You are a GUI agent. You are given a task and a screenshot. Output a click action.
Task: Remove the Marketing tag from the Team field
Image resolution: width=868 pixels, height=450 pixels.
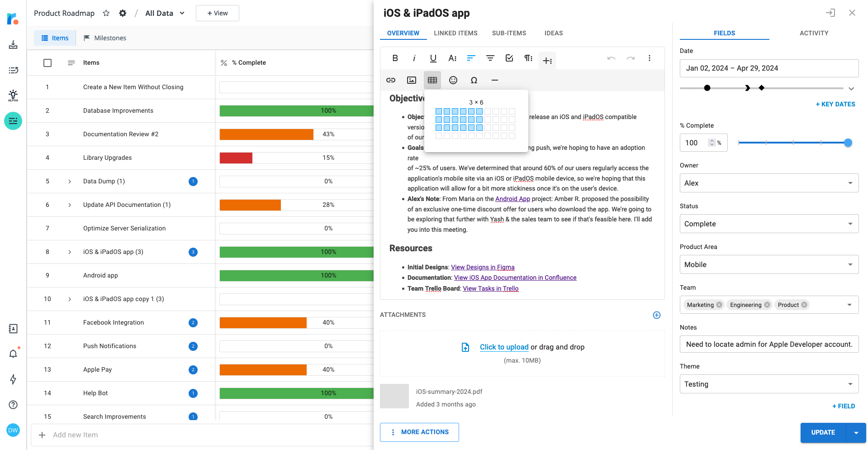pos(719,305)
